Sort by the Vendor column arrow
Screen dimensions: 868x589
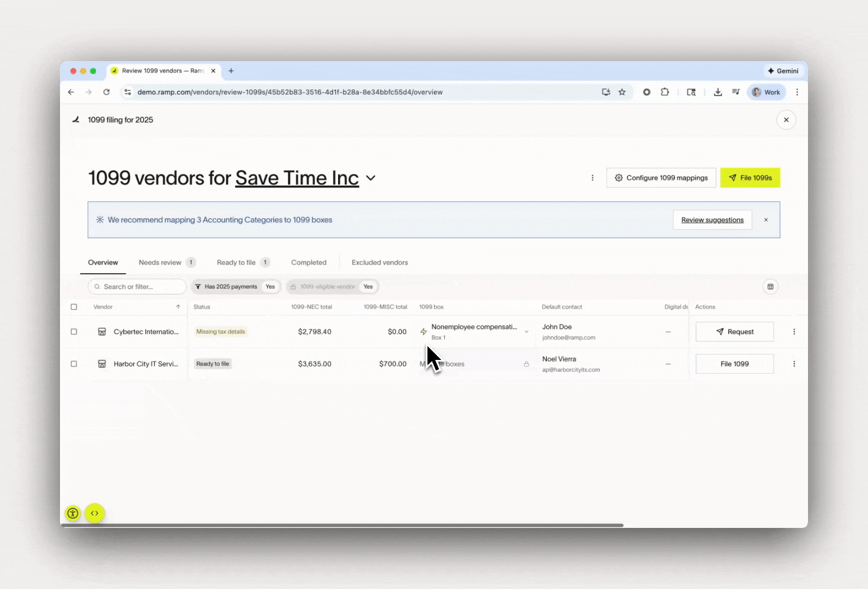tap(178, 307)
